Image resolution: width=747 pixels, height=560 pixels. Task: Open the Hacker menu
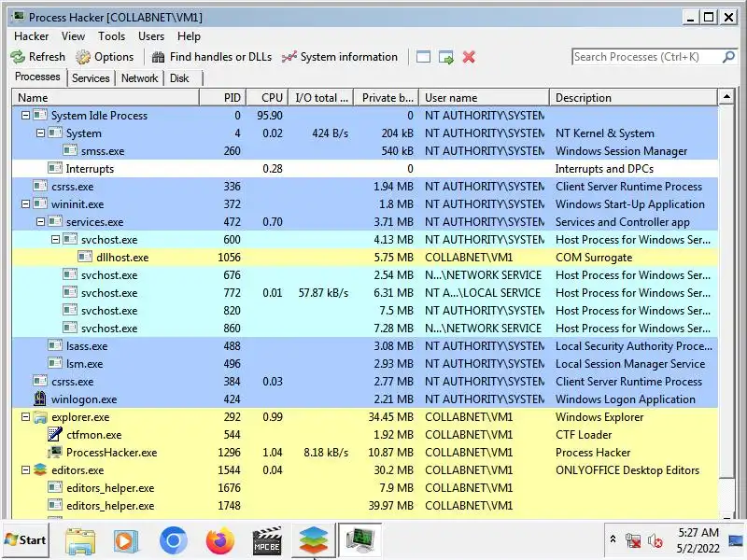click(x=32, y=36)
